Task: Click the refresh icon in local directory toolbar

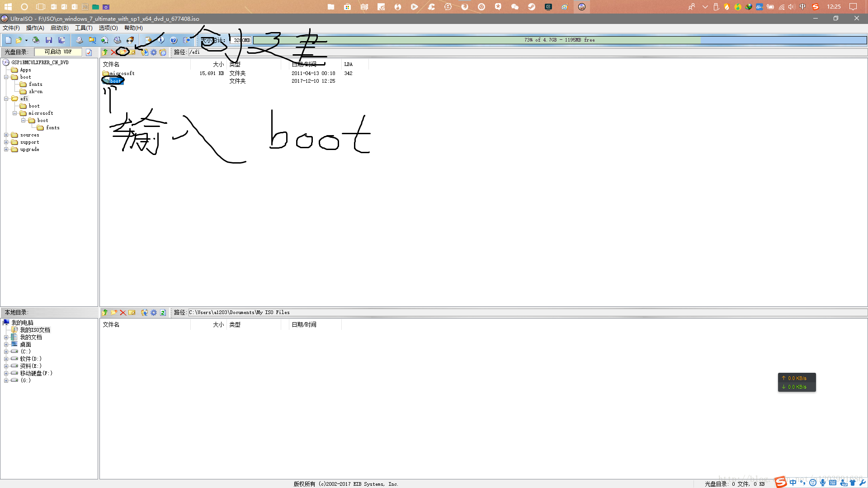Action: tap(163, 313)
